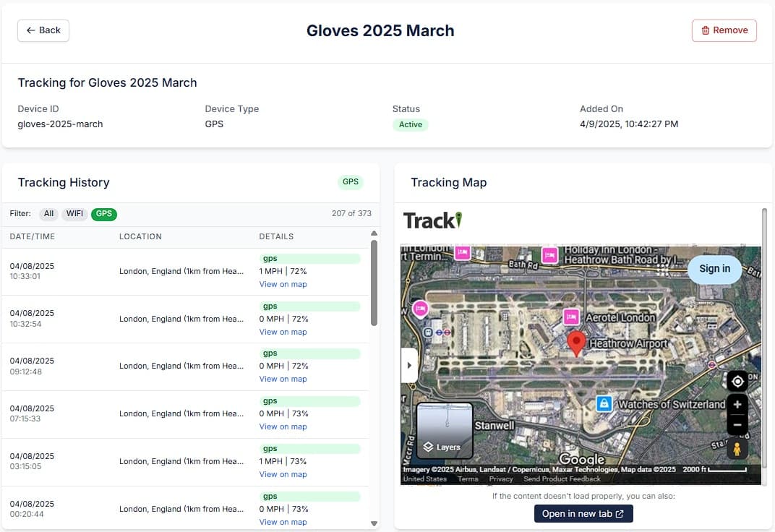This screenshot has width=775, height=532.
Task: Toggle the green GPS filter chip
Action: click(104, 214)
